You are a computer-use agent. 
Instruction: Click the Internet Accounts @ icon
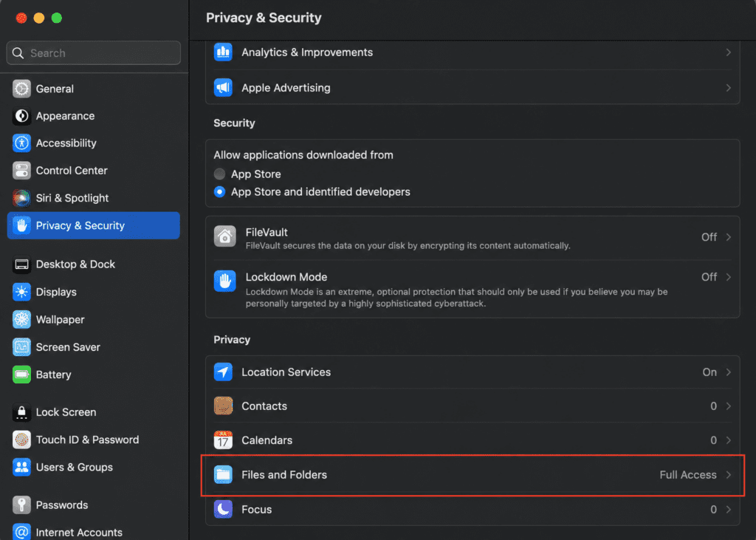point(21,532)
